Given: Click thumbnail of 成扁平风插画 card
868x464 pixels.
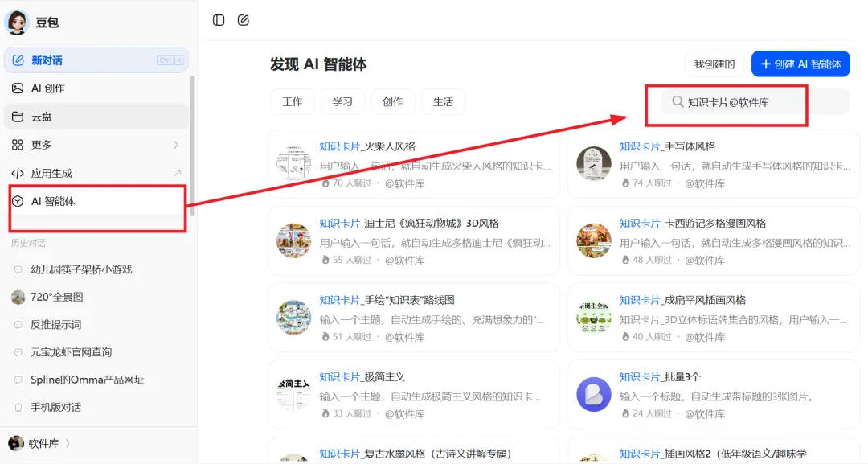Looking at the screenshot, I should [594, 318].
